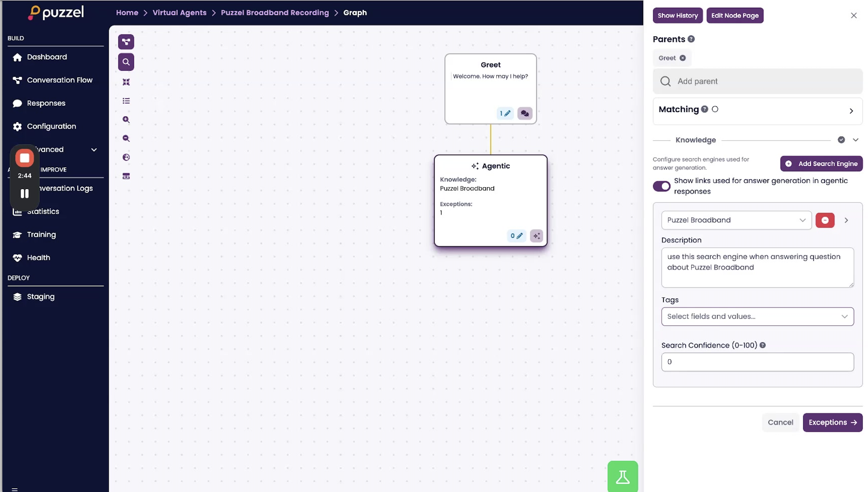Open the green test flask button
Viewport: 868px width, 492px height.
(622, 476)
